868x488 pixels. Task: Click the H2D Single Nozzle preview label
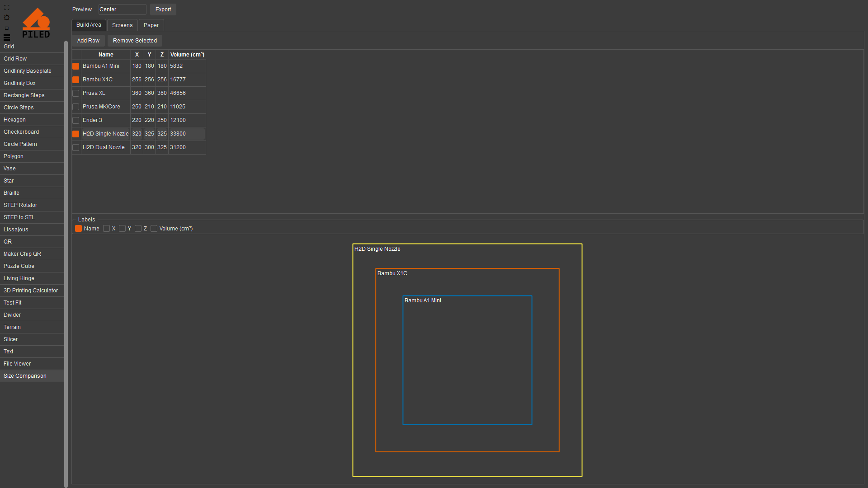coord(377,249)
